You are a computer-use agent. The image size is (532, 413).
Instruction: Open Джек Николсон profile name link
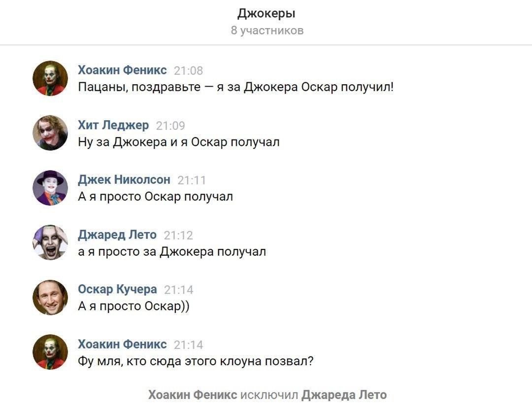pyautogui.click(x=124, y=179)
